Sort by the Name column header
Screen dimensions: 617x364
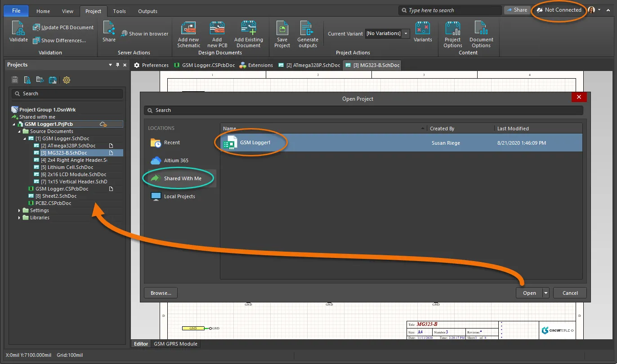(323, 129)
